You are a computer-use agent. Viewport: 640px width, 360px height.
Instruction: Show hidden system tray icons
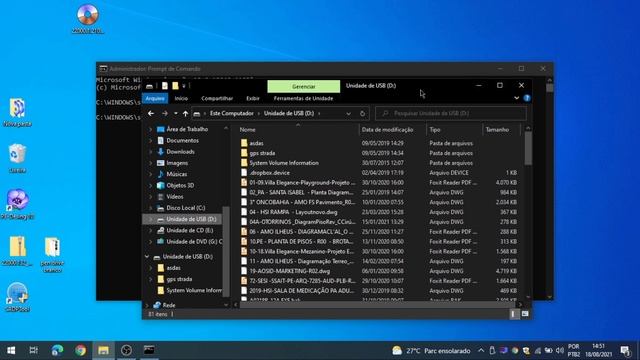point(481,350)
